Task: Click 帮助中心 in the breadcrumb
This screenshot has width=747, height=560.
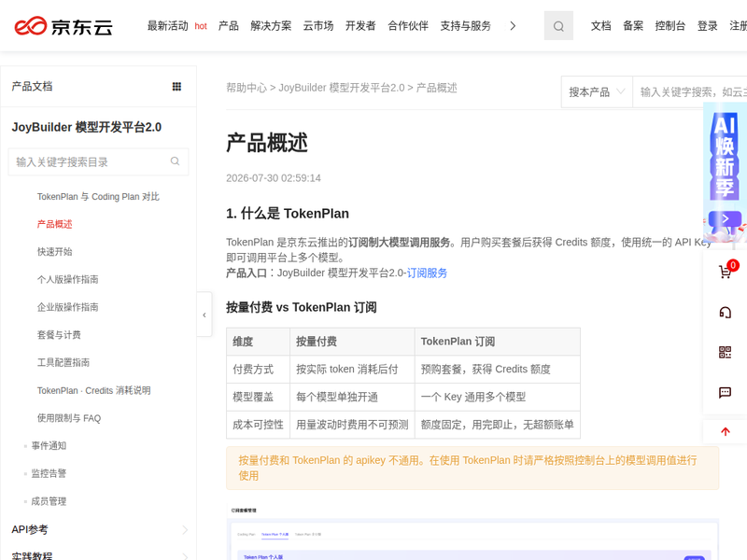Action: click(x=247, y=88)
